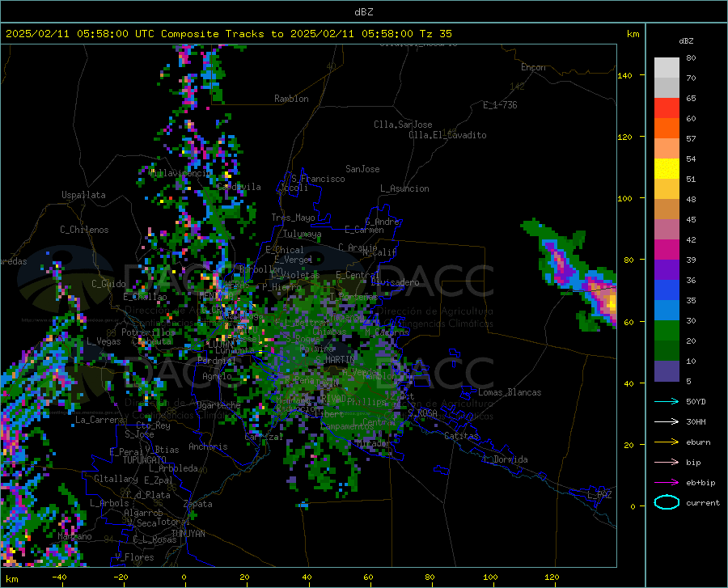Click the Lomas_Blancas map label
This screenshot has height=588, width=728.
click(x=510, y=392)
